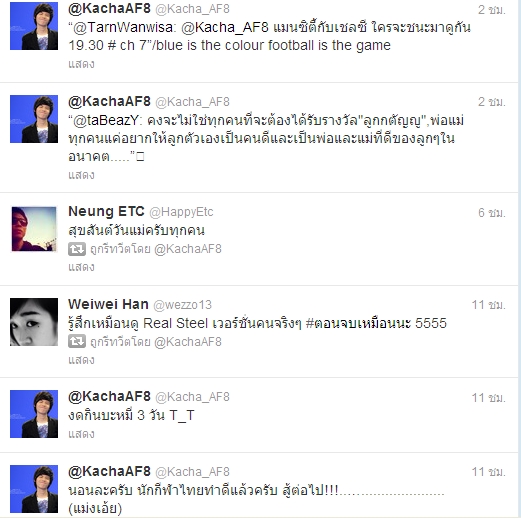
Task: Expand the T_T noodle tweet via แสดง
Action: (81, 434)
